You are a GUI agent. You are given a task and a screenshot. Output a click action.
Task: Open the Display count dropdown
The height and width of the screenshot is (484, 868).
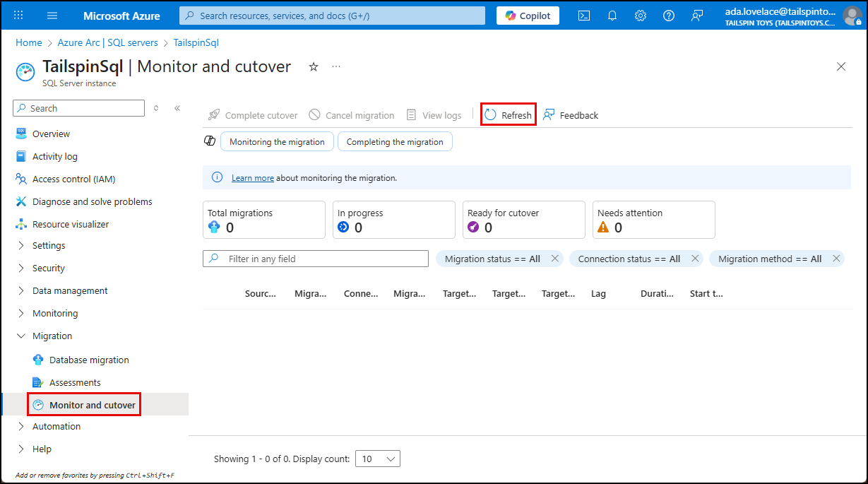point(378,459)
